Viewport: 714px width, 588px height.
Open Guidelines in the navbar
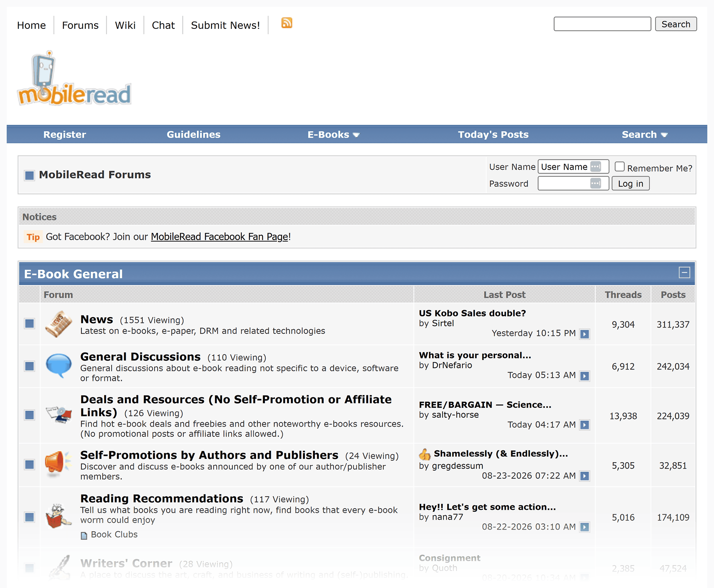click(x=193, y=135)
